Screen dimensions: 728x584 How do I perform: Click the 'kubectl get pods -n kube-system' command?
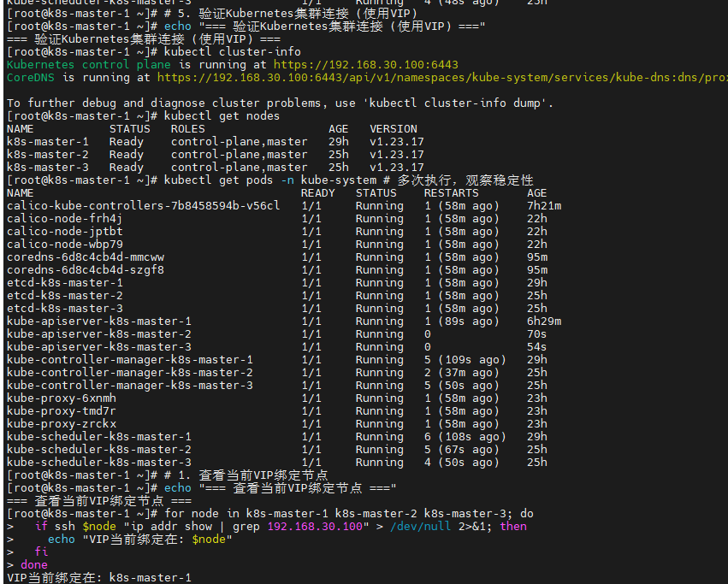point(270,180)
